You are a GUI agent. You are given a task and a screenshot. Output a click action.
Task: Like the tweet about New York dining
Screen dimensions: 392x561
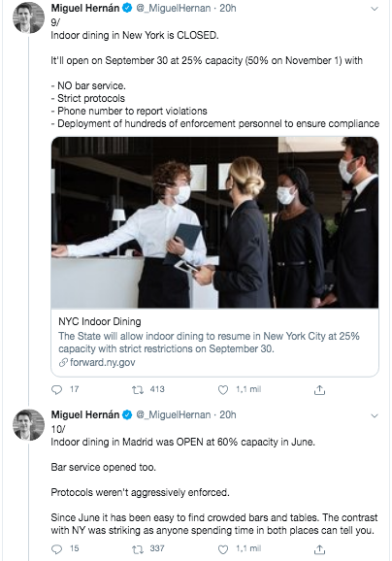(223, 389)
